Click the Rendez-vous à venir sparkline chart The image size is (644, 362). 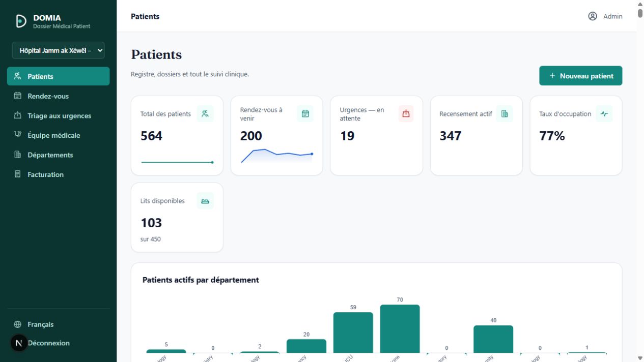pos(276,156)
